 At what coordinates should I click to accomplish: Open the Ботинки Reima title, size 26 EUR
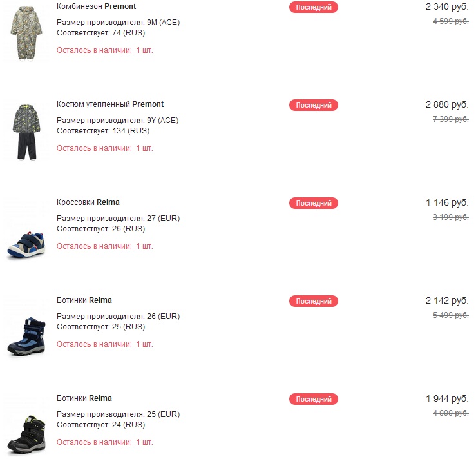point(84,300)
